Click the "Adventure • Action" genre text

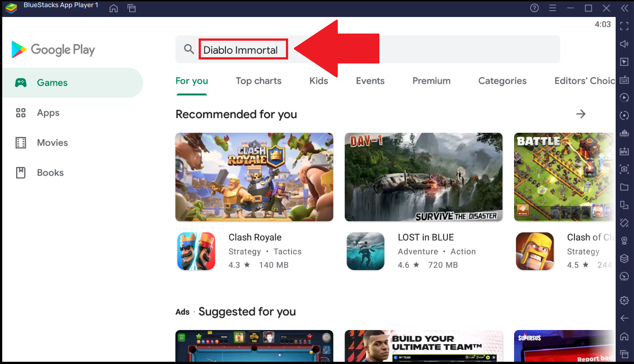coord(437,251)
